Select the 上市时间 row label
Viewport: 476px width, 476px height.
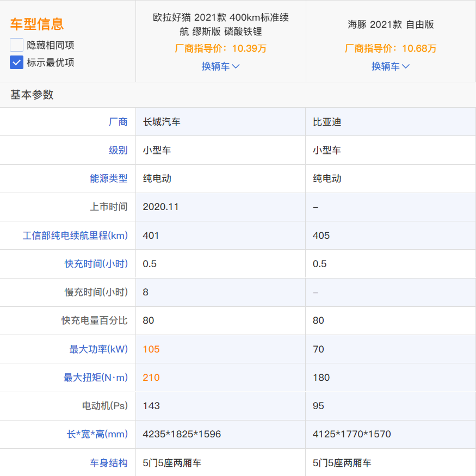click(108, 207)
